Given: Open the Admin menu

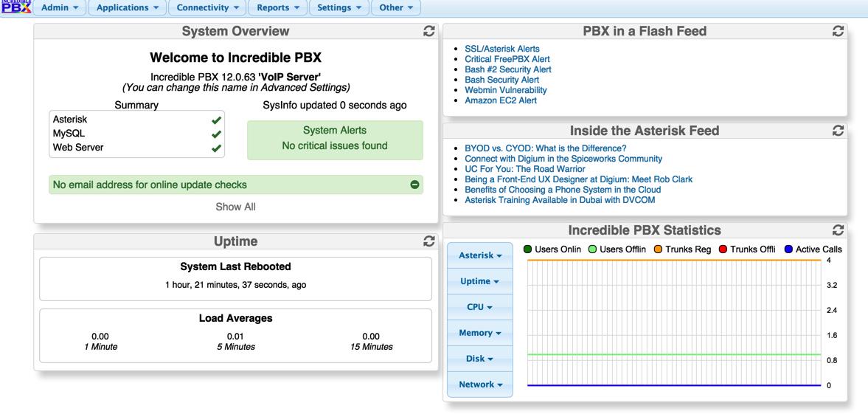Looking at the screenshot, I should [59, 8].
